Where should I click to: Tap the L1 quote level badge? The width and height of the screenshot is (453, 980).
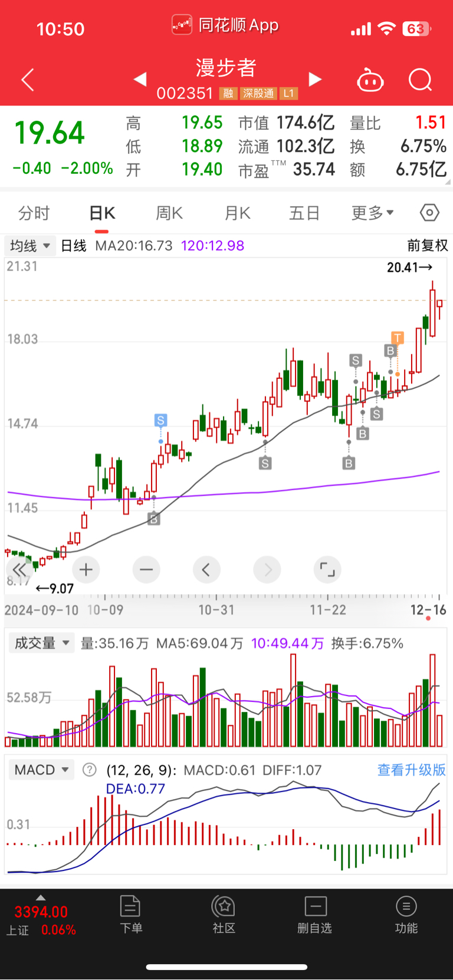coord(288,93)
